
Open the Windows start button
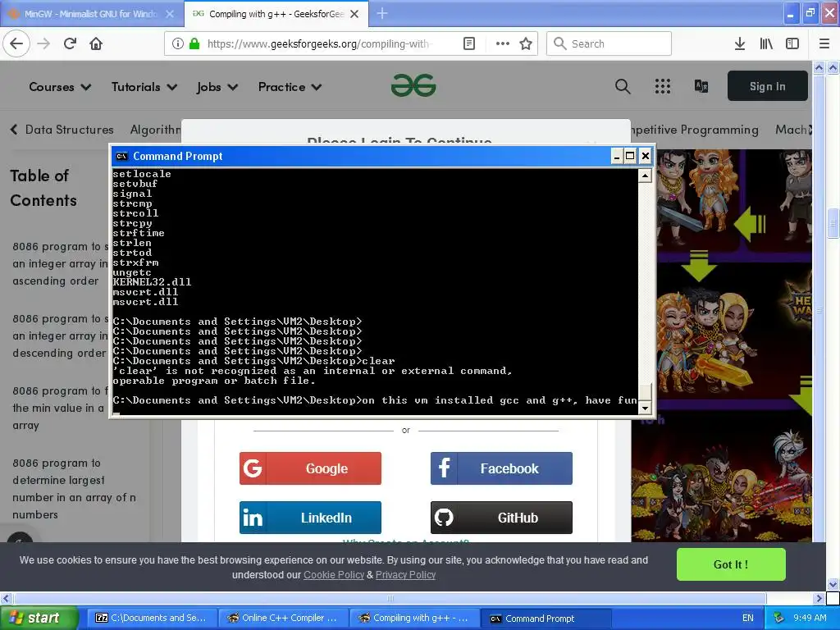click(39, 618)
